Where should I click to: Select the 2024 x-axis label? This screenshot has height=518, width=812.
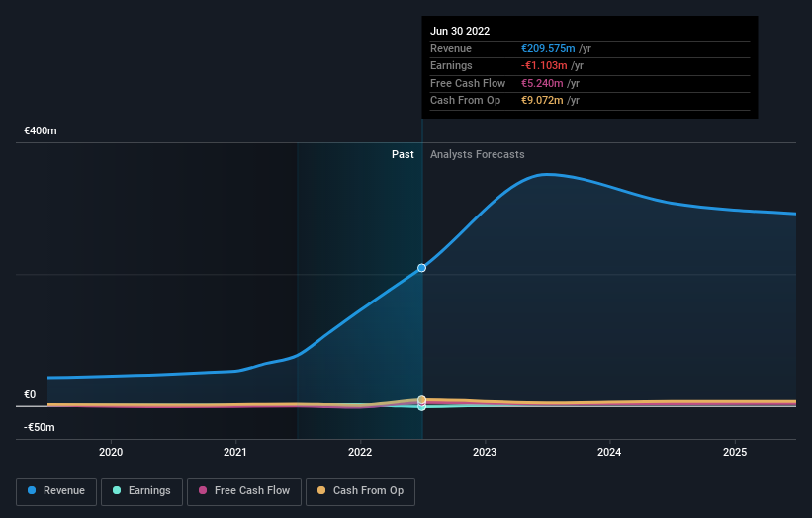tap(609, 452)
